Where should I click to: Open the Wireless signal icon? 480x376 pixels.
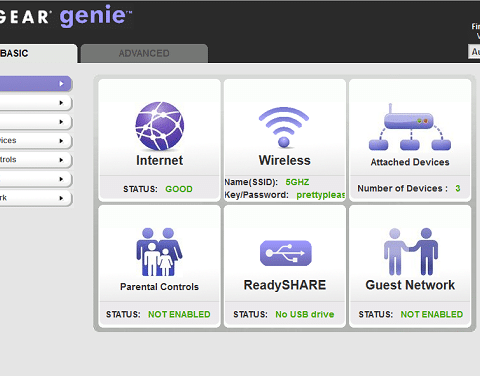pyautogui.click(x=284, y=127)
